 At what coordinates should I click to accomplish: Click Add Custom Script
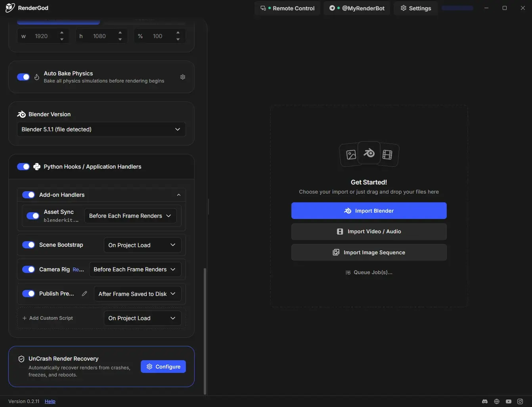tap(48, 318)
